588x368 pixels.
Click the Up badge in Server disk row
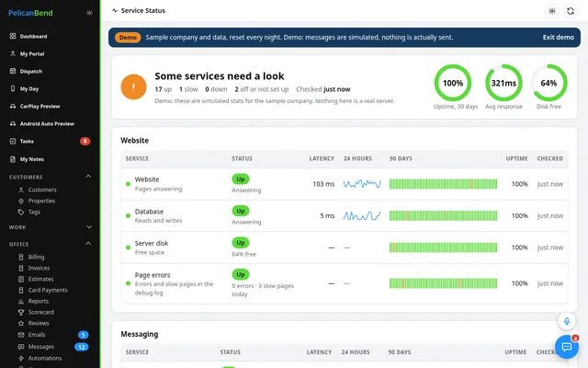click(241, 243)
